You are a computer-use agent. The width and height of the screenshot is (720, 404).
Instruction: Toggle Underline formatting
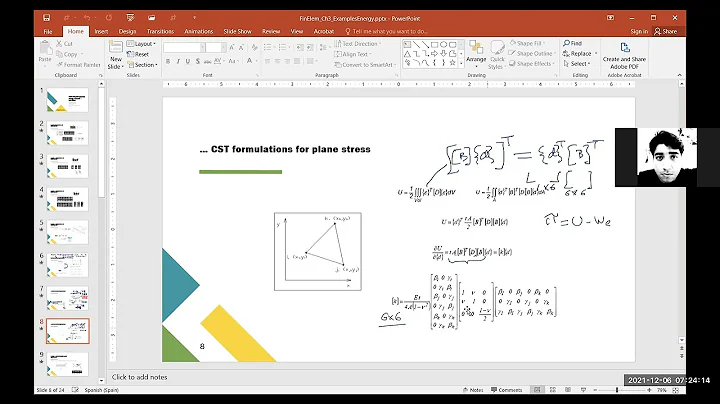coord(188,61)
